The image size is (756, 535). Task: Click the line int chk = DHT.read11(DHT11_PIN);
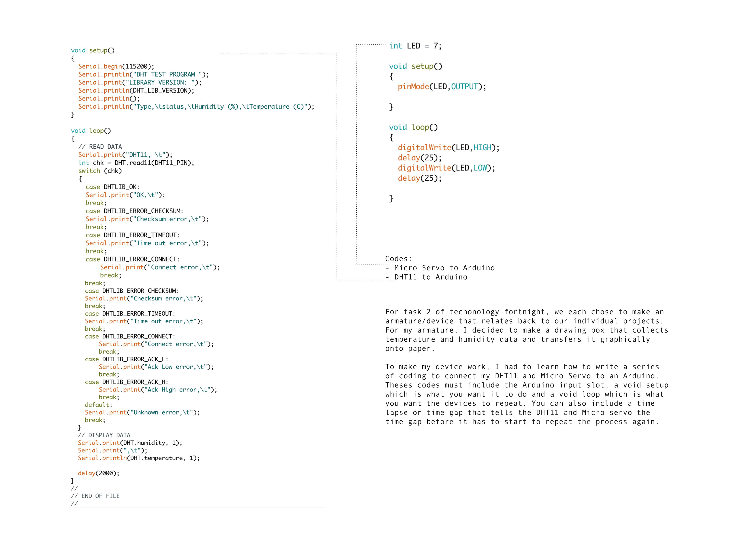pyautogui.click(x=136, y=163)
